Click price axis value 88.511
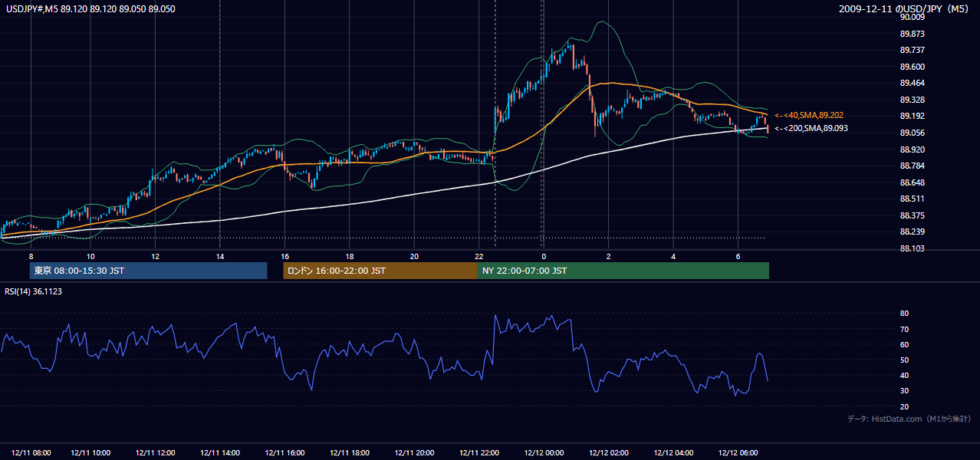Screen dimensions: 980x460 pyautogui.click(x=913, y=199)
